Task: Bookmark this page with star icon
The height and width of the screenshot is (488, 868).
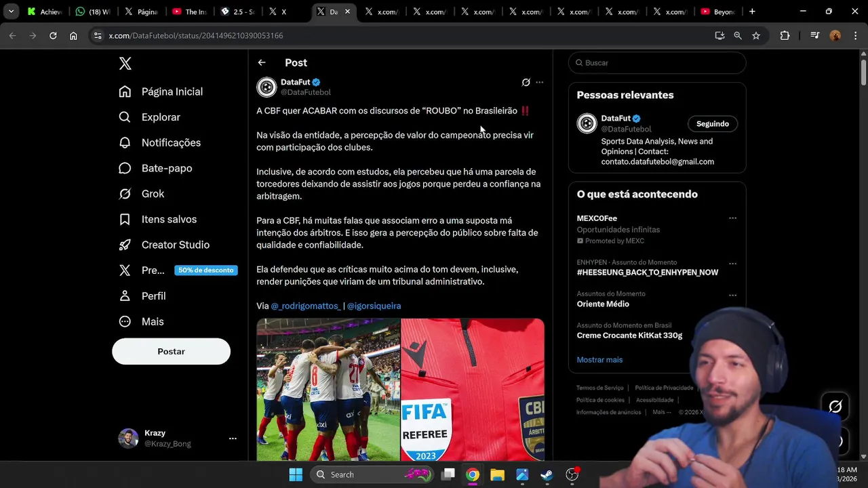Action: 756,35
